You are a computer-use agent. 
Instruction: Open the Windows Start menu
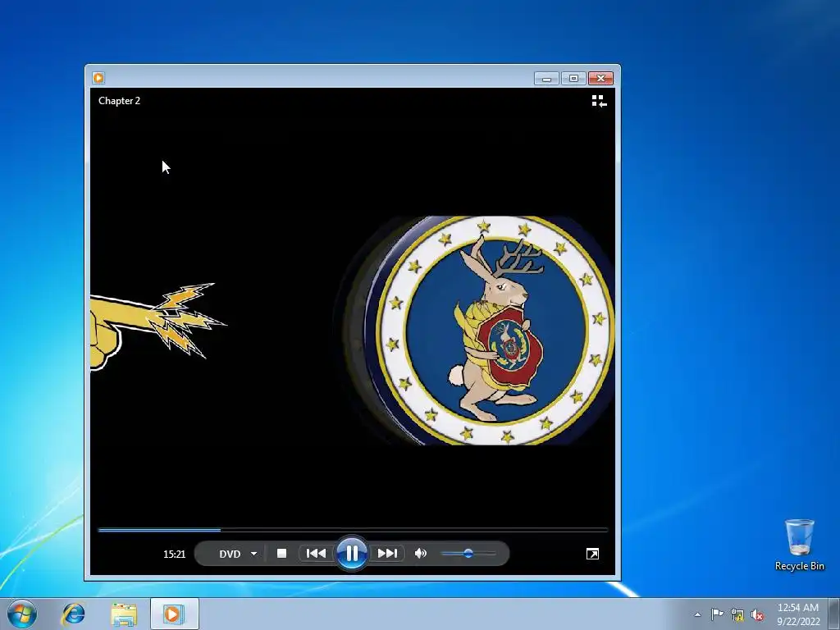click(x=21, y=614)
